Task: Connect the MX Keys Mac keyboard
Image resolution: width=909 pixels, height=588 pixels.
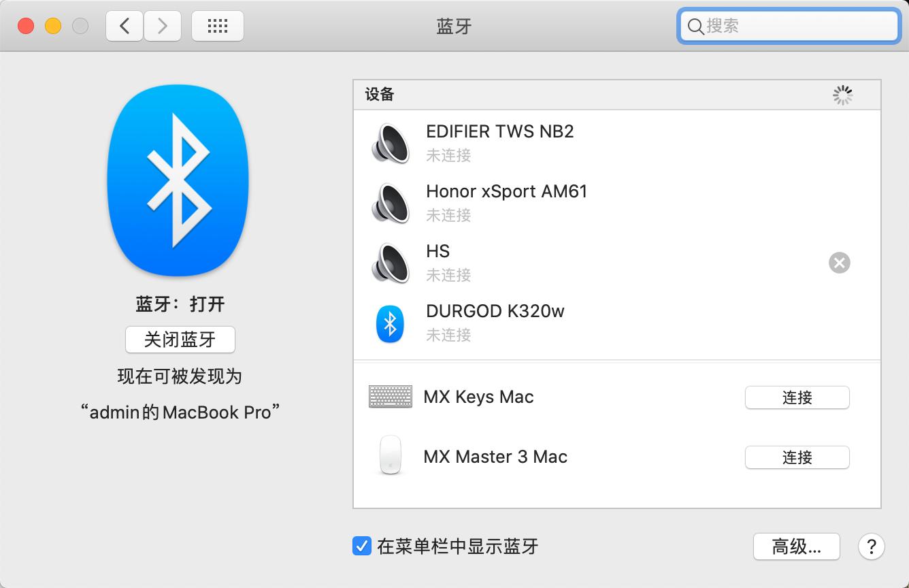Action: (797, 397)
